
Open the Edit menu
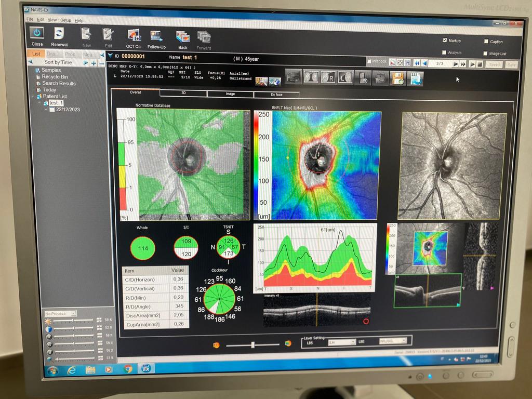(x=41, y=20)
